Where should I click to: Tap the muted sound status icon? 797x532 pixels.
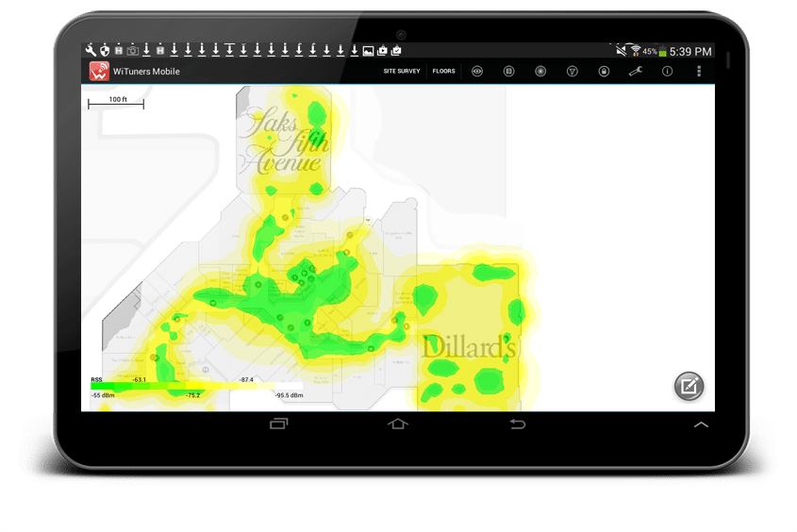pos(622,50)
